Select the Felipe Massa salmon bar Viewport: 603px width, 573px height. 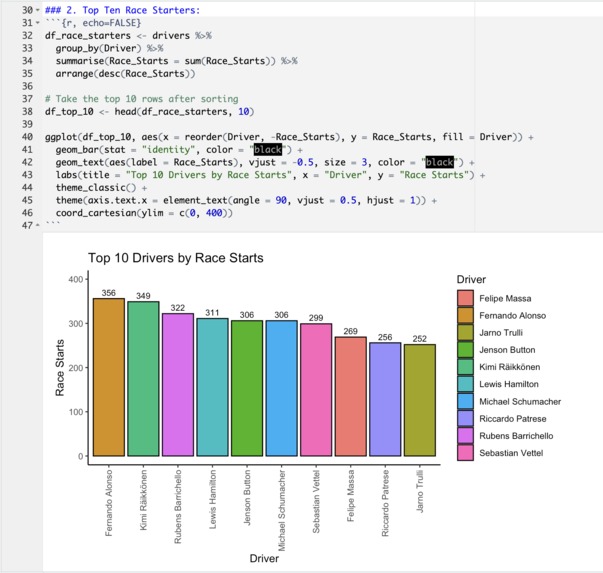click(x=351, y=396)
